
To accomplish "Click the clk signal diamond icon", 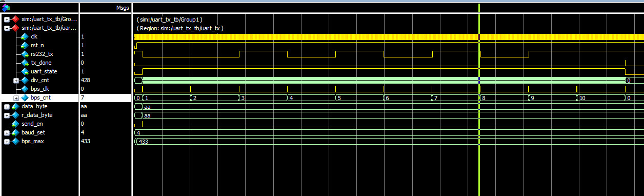I will point(25,36).
